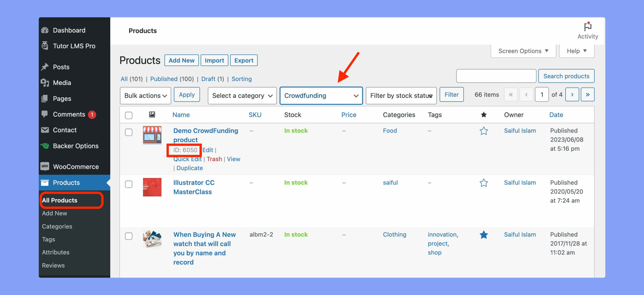Click the Dashboard gauge icon
The width and height of the screenshot is (644, 295).
click(45, 30)
